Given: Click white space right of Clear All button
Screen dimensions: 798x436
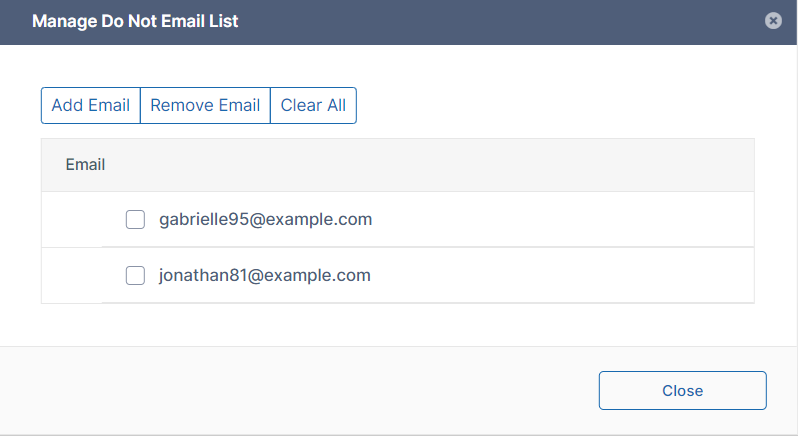Looking at the screenshot, I should point(550,105).
